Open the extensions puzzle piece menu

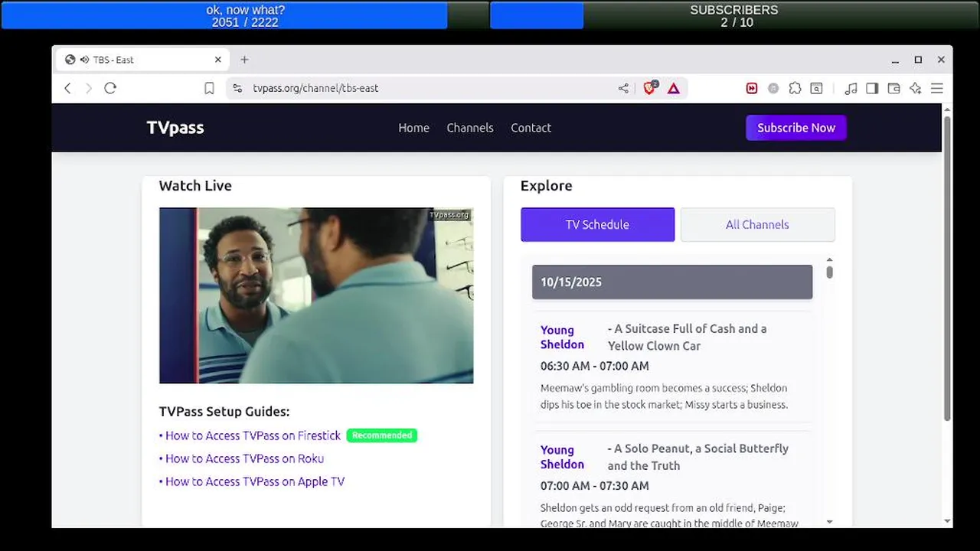pos(795,89)
